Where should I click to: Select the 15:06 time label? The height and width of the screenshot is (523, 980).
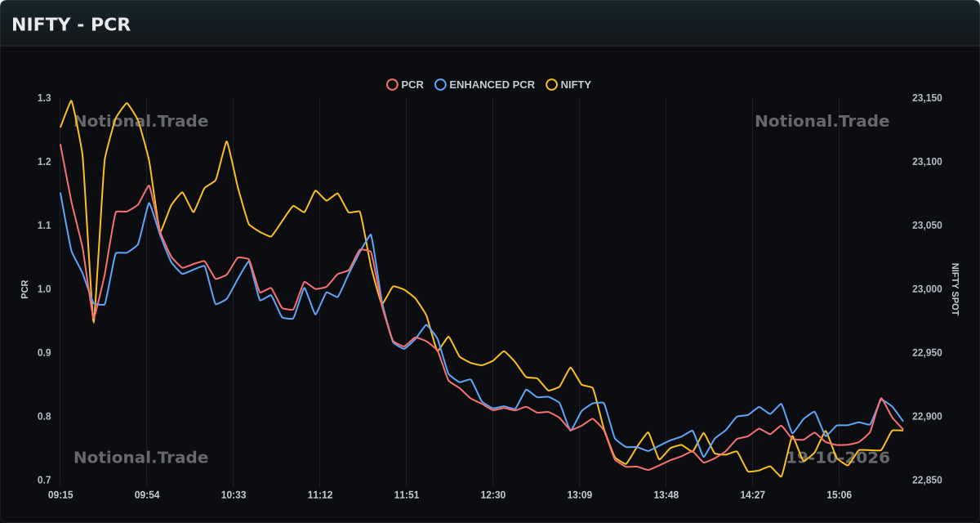840,495
